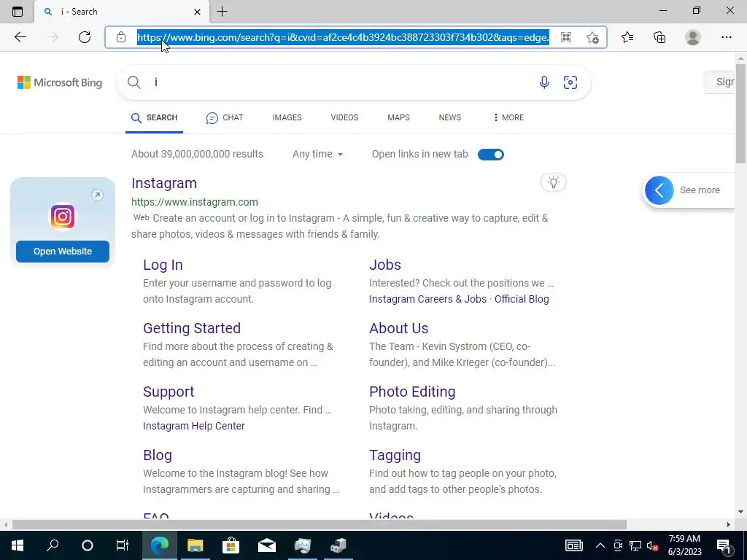Screen dimensions: 747x560
Task: Click the lightbulb icon beside Instagram result
Action: 553,182
